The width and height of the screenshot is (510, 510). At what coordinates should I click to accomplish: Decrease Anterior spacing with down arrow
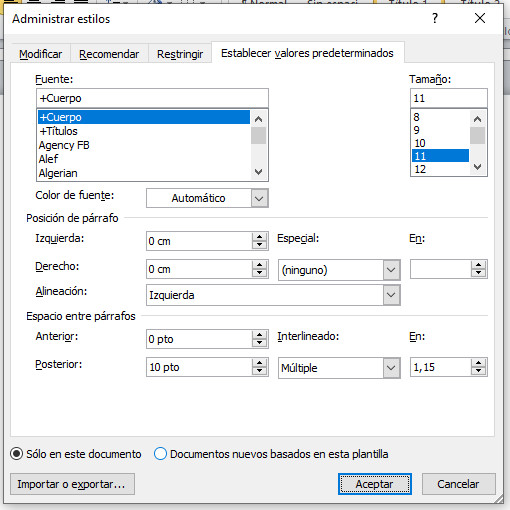[259, 343]
